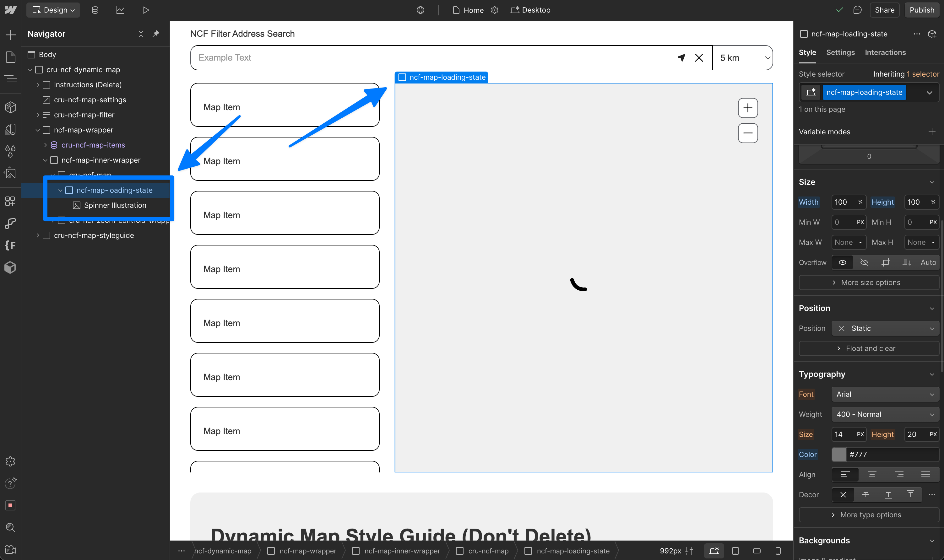
Task: Open the comments bubble icon
Action: (857, 10)
